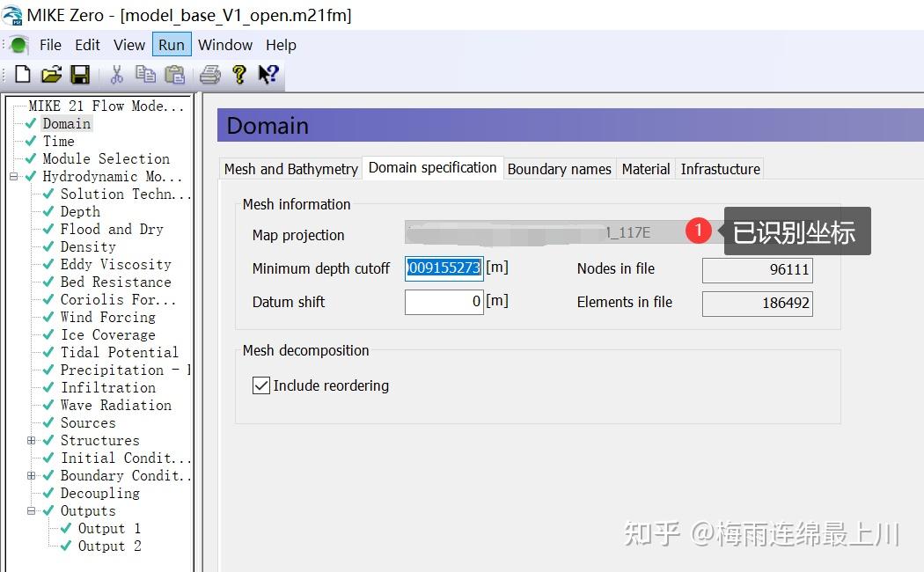Click the Cut scissors toolbar icon
The width and height of the screenshot is (924, 572).
[x=117, y=74]
